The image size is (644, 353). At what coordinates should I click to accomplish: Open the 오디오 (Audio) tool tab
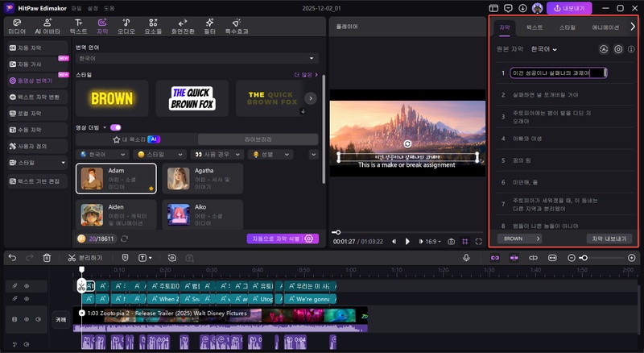126,26
